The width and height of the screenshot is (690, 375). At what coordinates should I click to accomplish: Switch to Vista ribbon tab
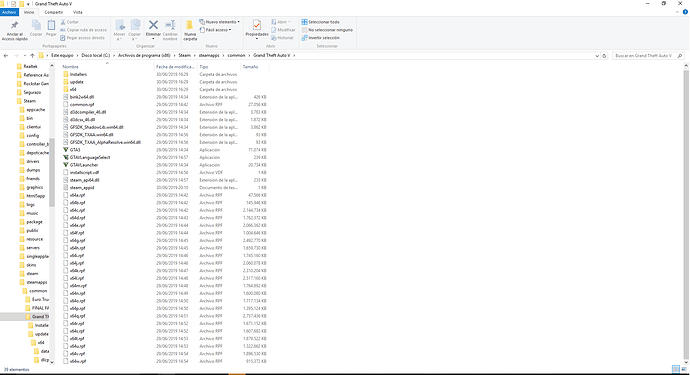tap(77, 12)
